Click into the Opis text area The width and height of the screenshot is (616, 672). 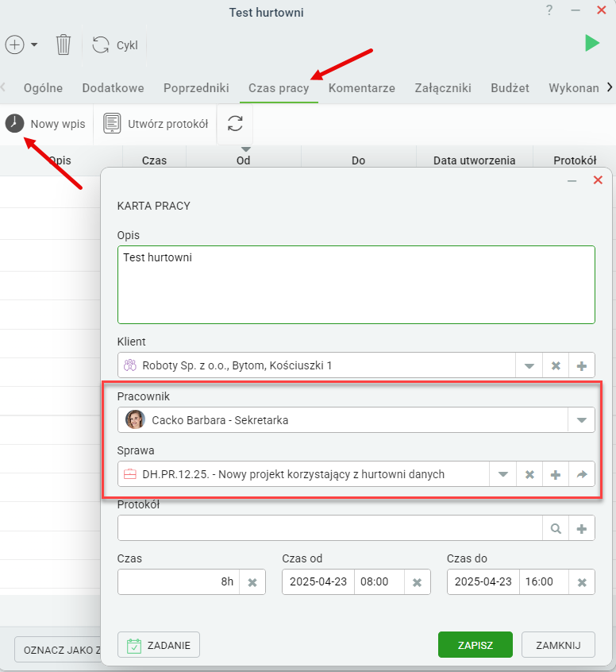coord(356,284)
